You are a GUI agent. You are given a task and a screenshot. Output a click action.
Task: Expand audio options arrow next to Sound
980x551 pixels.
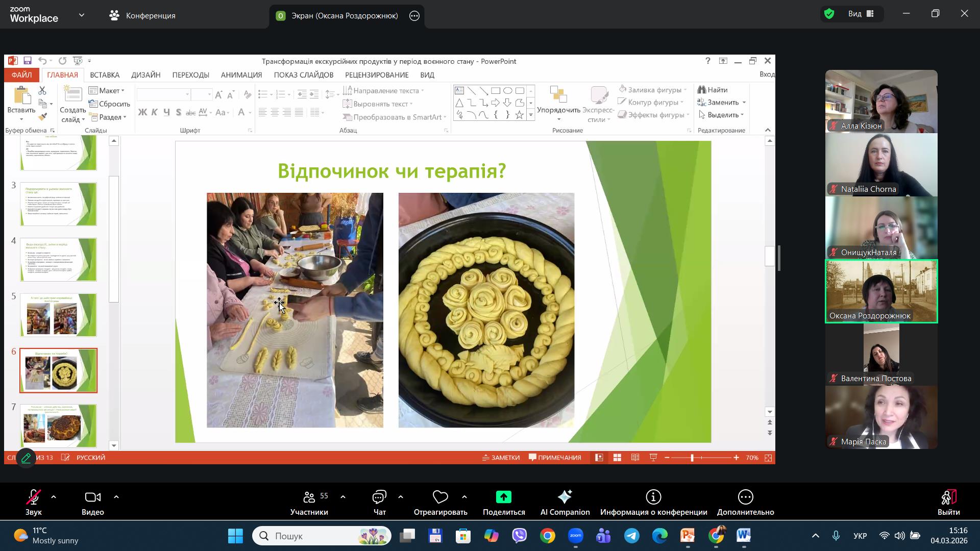(x=54, y=497)
